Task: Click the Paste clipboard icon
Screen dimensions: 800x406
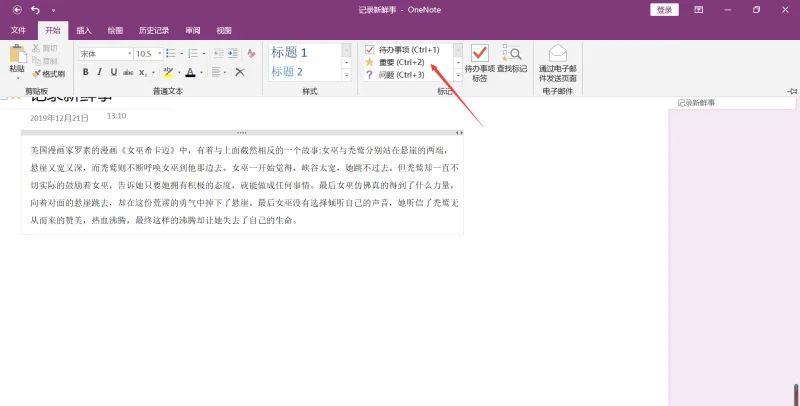Action: [17, 54]
